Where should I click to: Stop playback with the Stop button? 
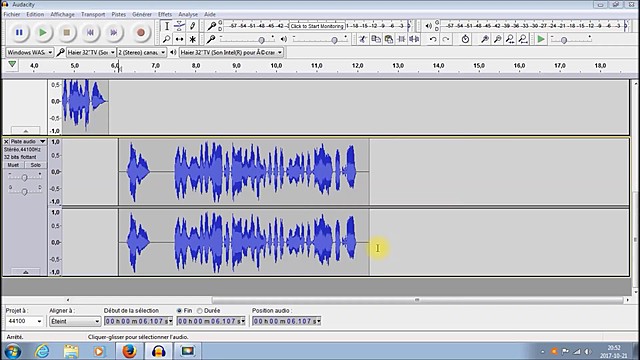point(67,32)
